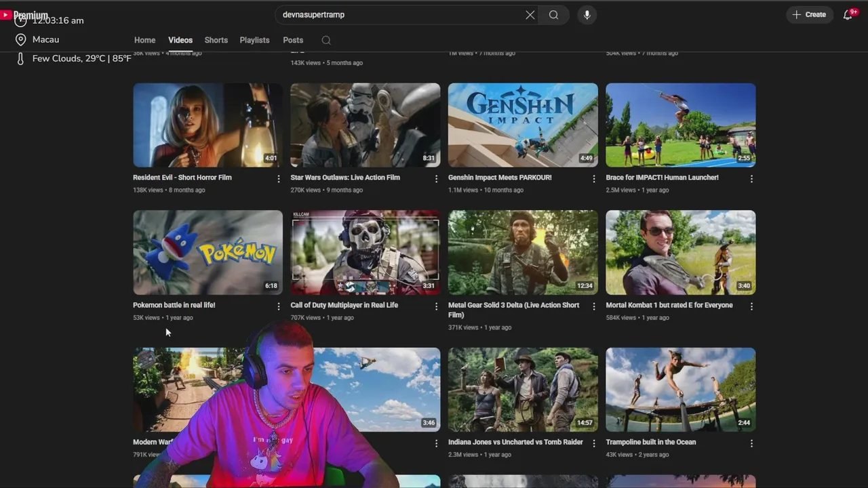Click the "Few Clouds, 29°C | 85°F" weather text
This screenshot has height=488, width=868.
click(82, 59)
